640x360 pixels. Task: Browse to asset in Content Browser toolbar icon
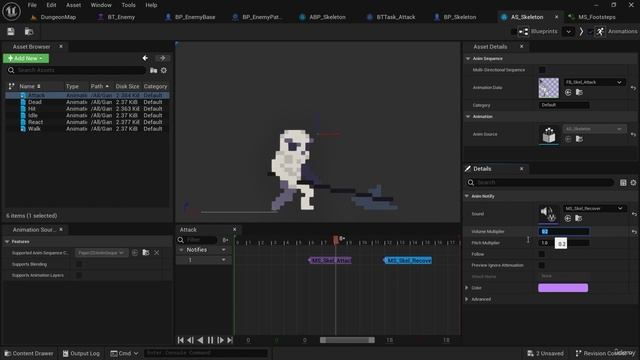point(29,31)
